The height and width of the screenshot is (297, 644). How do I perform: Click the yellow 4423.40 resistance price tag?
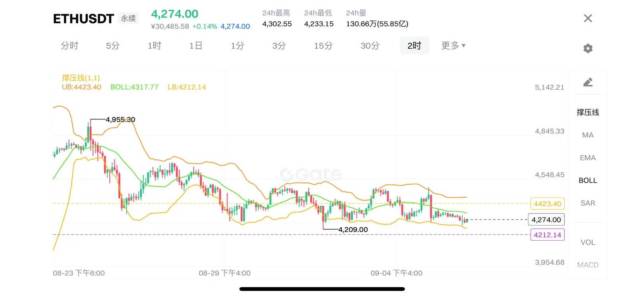pos(547,204)
